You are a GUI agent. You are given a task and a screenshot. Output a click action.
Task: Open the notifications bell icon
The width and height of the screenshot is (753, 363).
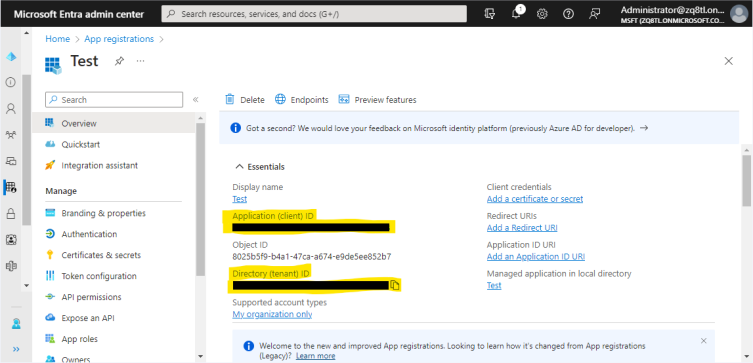click(x=517, y=13)
